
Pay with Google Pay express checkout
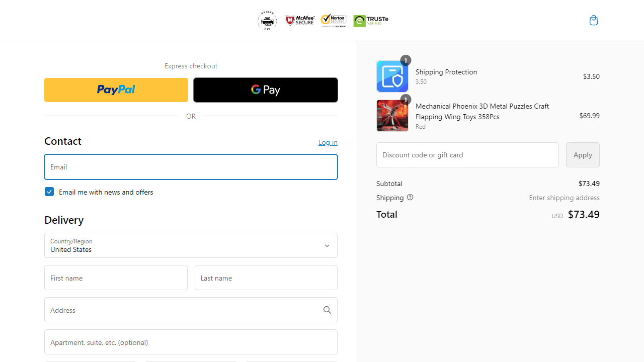click(266, 90)
